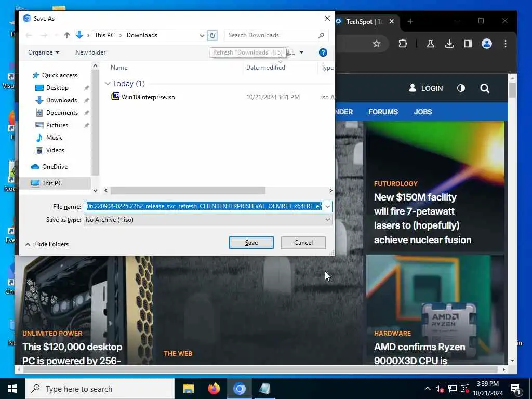
Task: Toggle TechSpot dark mode contrast icon
Action: (x=461, y=88)
